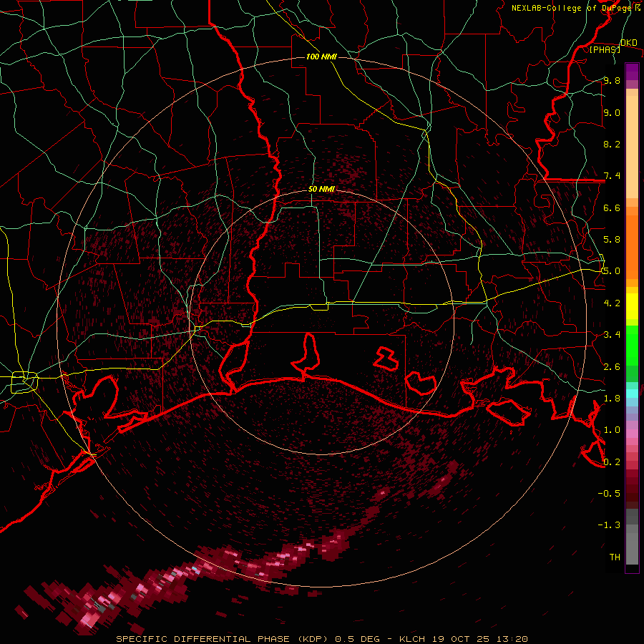Select the 5.0 legend value
This screenshot has height=644, width=644.
pos(612,271)
